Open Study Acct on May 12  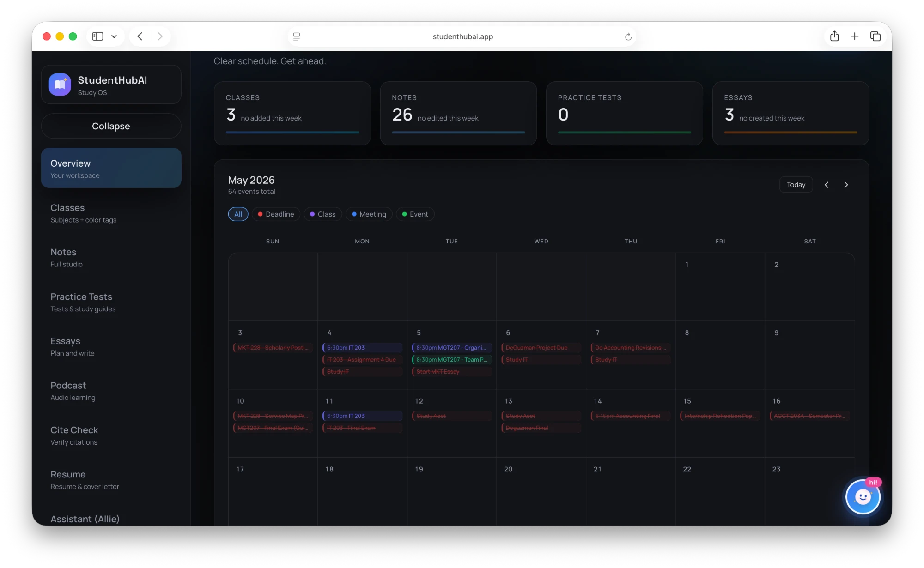coord(452,416)
